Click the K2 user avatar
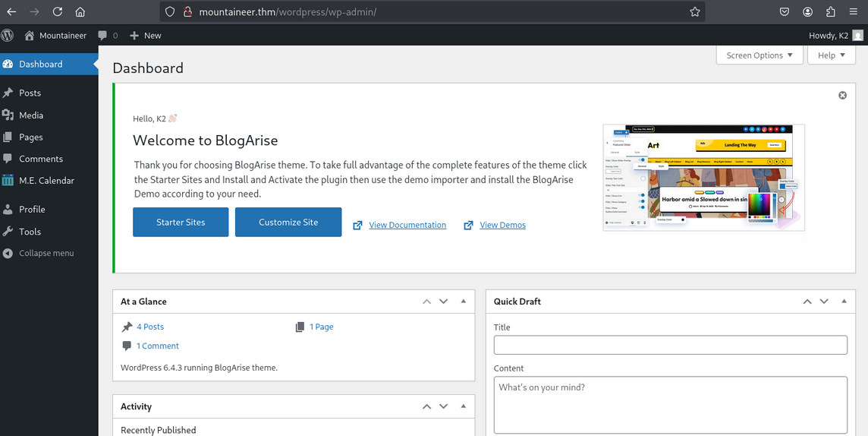Image resolution: width=868 pixels, height=436 pixels. click(857, 36)
